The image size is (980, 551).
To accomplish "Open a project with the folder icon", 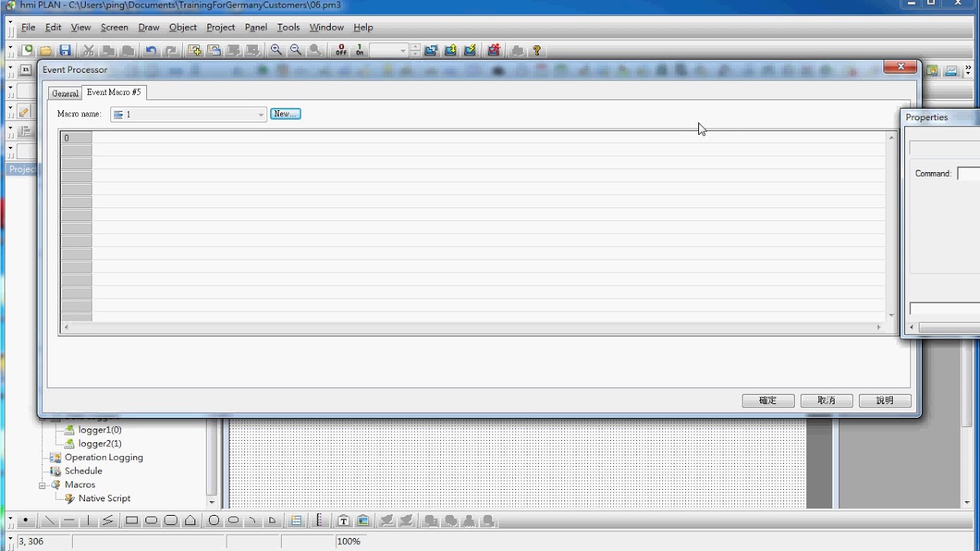I will tap(46, 51).
